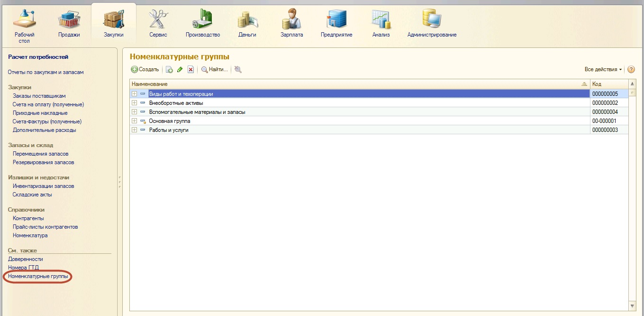Open Прайс-листы контрагентов

tap(45, 227)
